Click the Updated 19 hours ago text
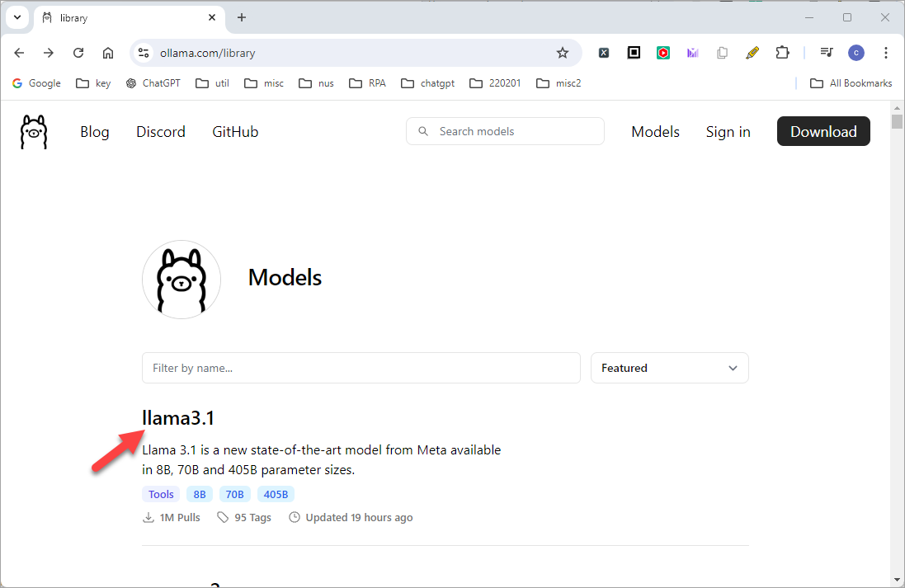This screenshot has height=588, width=905. (359, 518)
